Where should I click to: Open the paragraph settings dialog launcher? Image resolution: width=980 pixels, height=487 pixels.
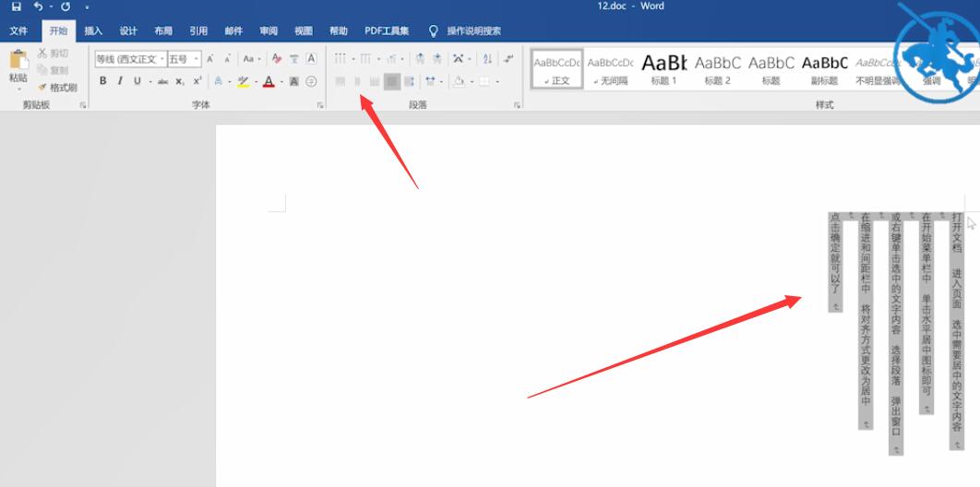coord(517,105)
